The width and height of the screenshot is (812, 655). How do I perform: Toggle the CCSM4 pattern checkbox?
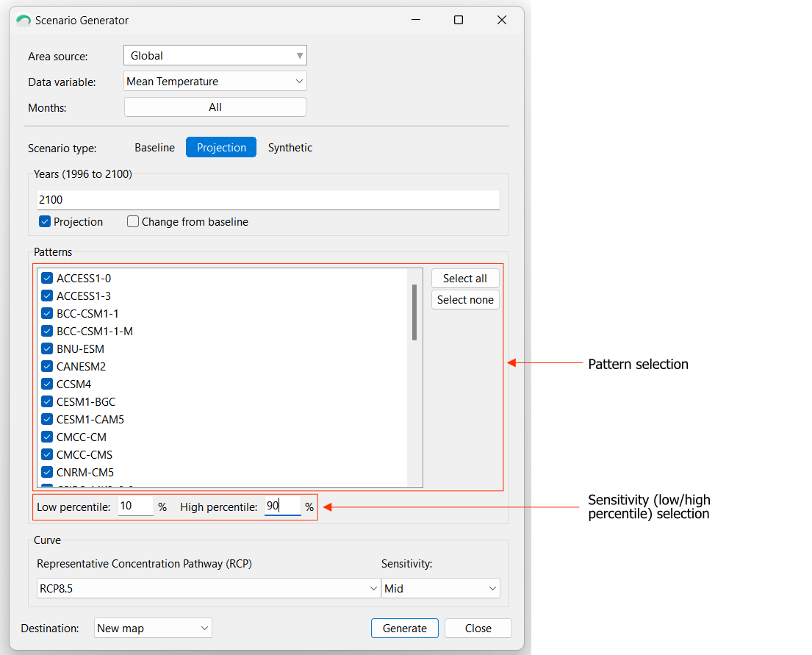tap(47, 384)
